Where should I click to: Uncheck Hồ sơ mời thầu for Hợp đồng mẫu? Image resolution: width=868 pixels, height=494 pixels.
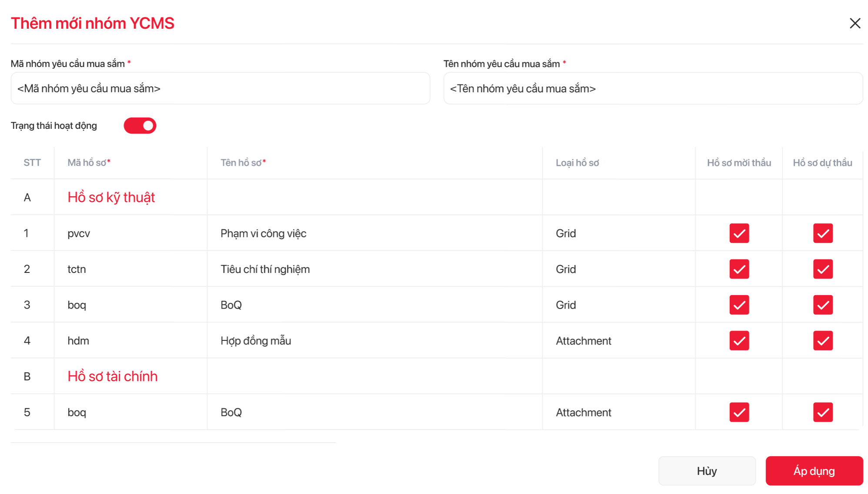click(739, 340)
